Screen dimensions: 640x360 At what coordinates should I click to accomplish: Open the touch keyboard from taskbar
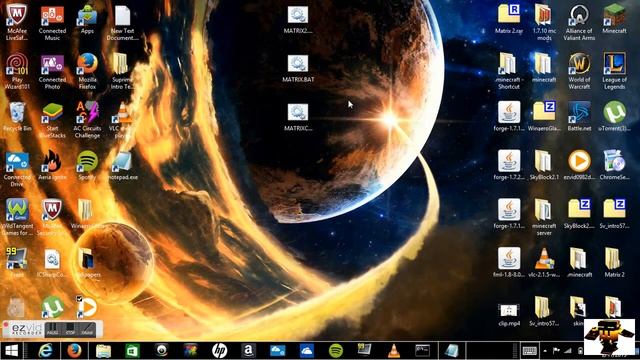click(x=530, y=351)
